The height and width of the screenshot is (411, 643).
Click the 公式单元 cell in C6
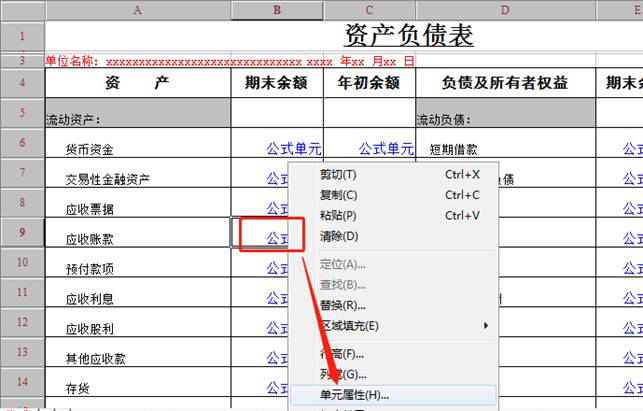pyautogui.click(x=385, y=149)
